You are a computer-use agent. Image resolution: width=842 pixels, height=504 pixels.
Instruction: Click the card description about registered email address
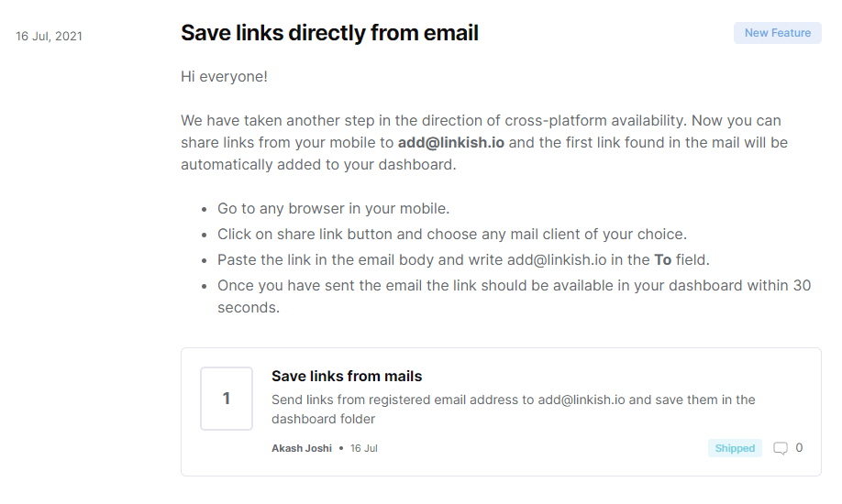click(513, 409)
